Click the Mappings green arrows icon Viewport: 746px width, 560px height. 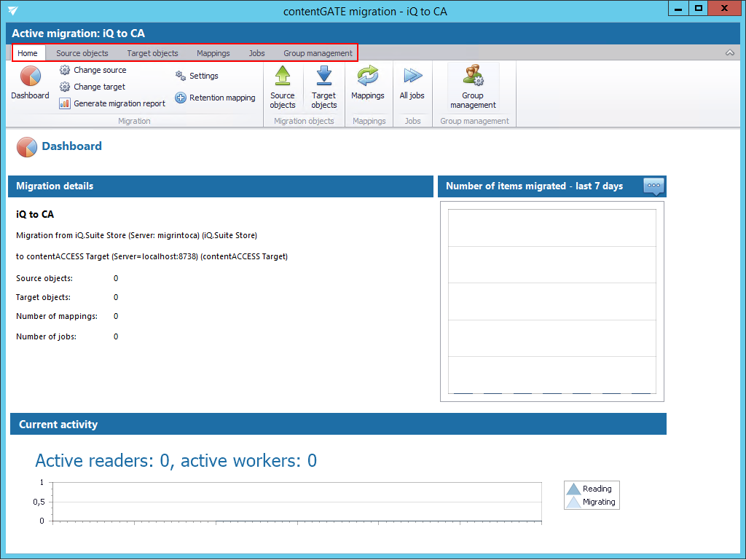[x=367, y=76]
